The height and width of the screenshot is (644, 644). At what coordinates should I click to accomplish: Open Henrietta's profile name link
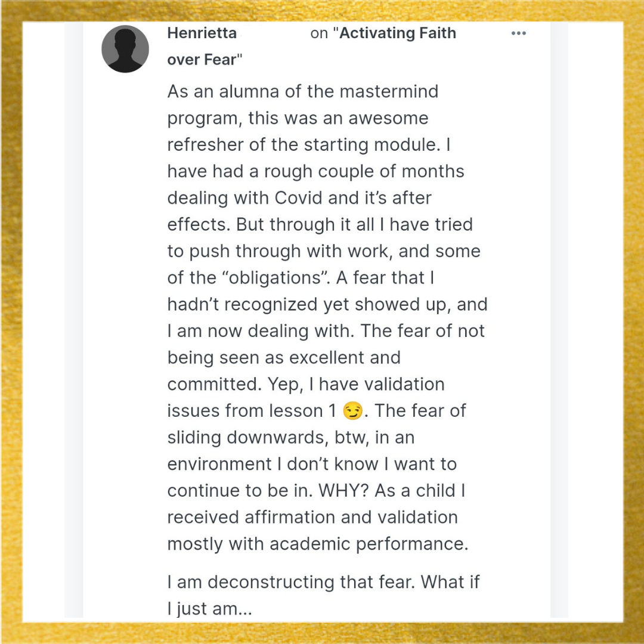pyautogui.click(x=202, y=33)
